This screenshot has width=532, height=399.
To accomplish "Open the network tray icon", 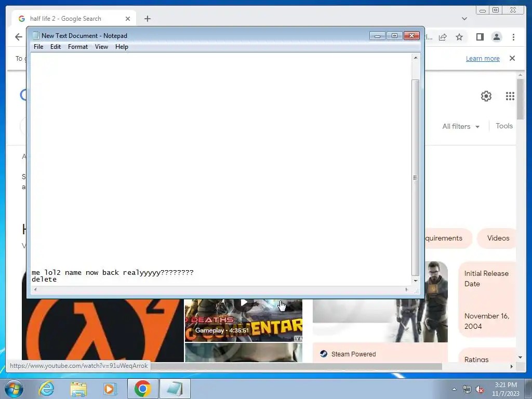I will tap(467, 389).
